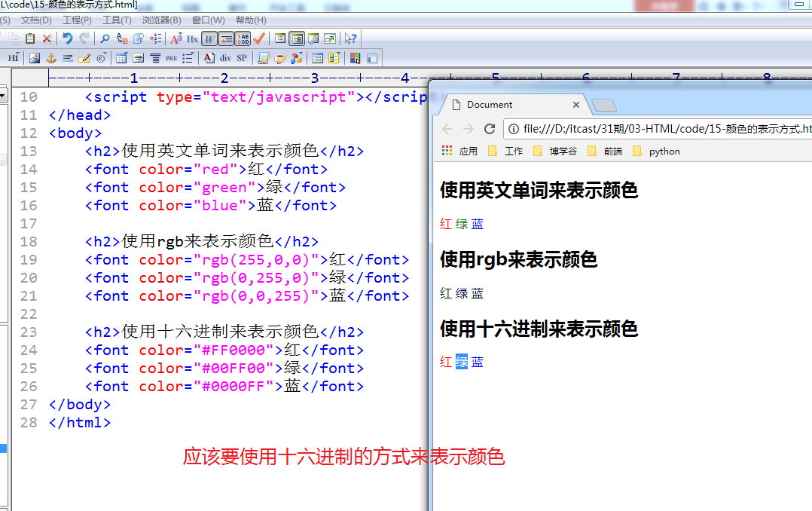812x511 pixels.
Task: Reload the Chrome page
Action: [490, 129]
